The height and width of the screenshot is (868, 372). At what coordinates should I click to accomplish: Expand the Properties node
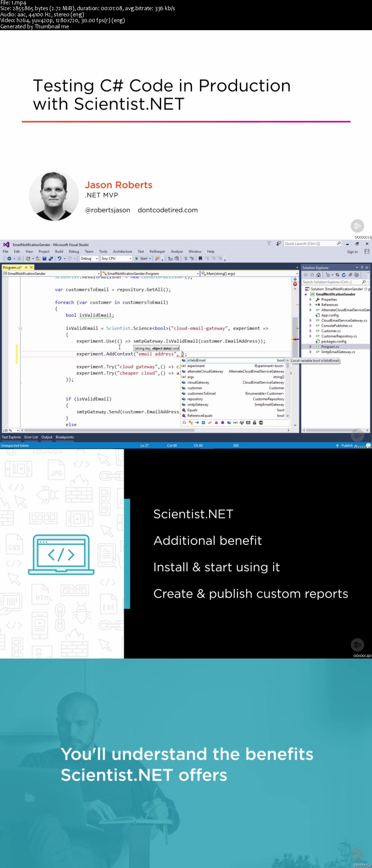(x=310, y=300)
